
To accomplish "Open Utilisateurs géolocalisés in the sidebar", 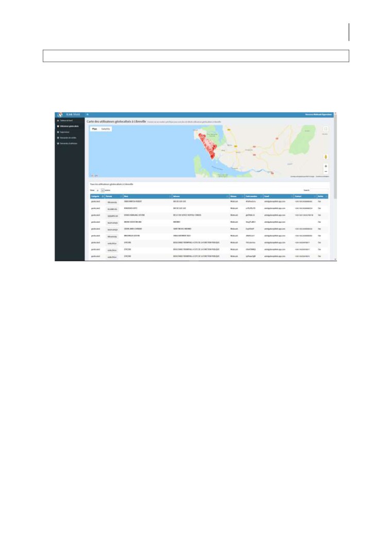I will coord(69,126).
